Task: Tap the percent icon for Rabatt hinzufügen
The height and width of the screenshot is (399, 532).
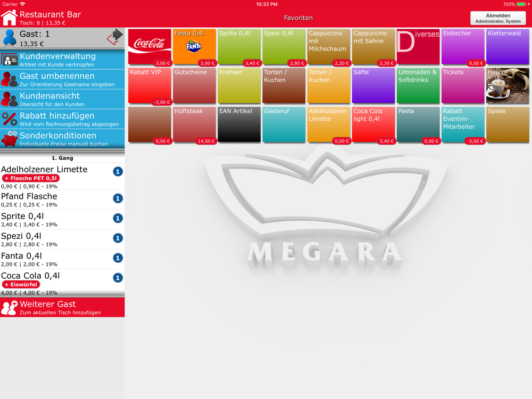Action: pos(9,119)
